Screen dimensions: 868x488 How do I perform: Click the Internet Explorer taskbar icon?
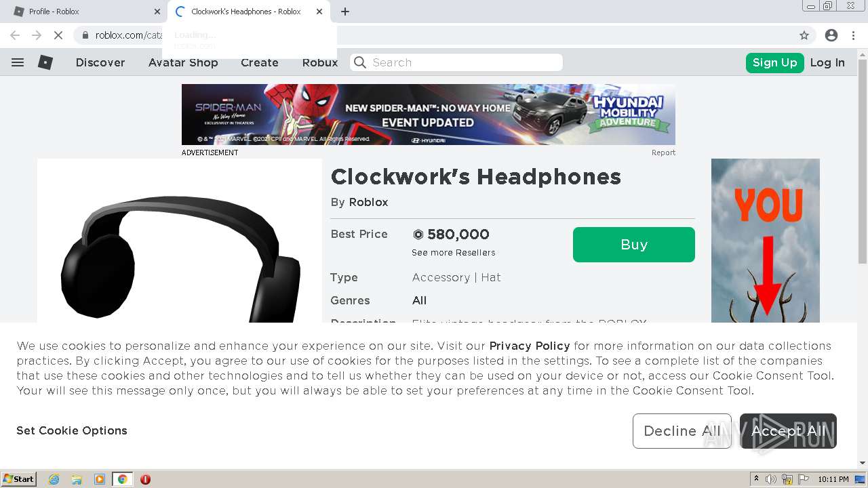[x=54, y=479]
